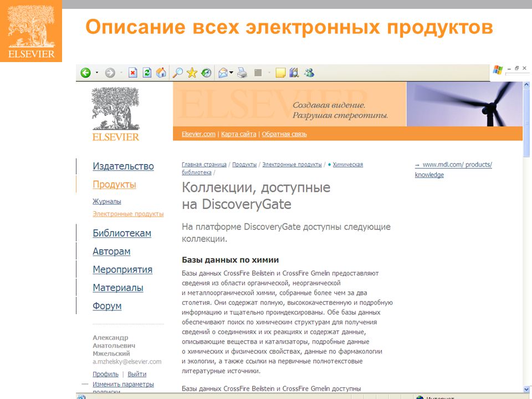
Task: Click the Windows flag logo
Action: coord(498,70)
